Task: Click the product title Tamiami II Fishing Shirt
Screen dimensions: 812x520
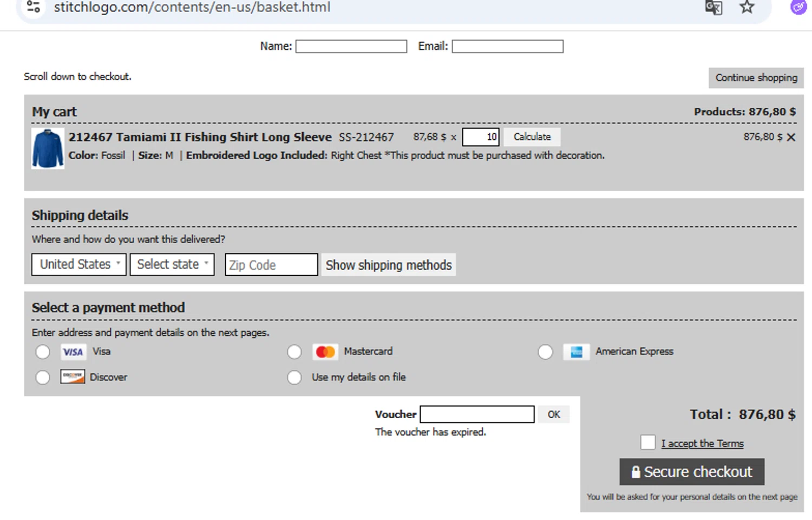Action: [200, 137]
